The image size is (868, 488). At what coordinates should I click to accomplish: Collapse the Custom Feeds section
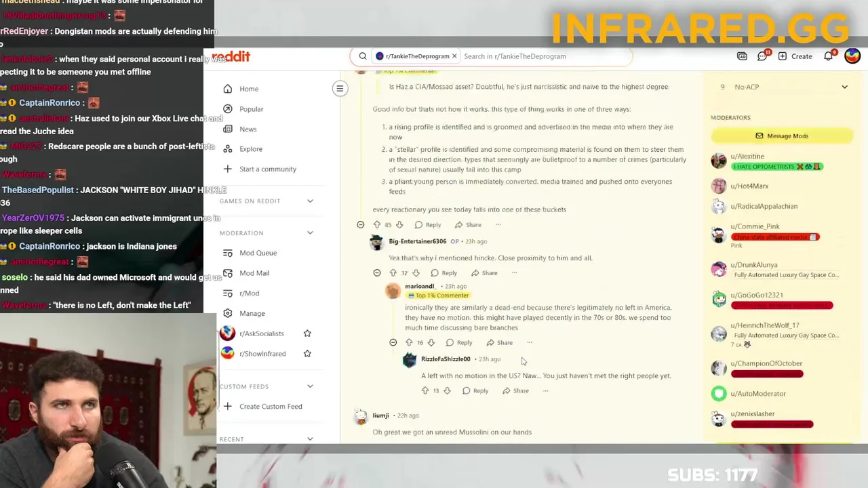pyautogui.click(x=310, y=386)
